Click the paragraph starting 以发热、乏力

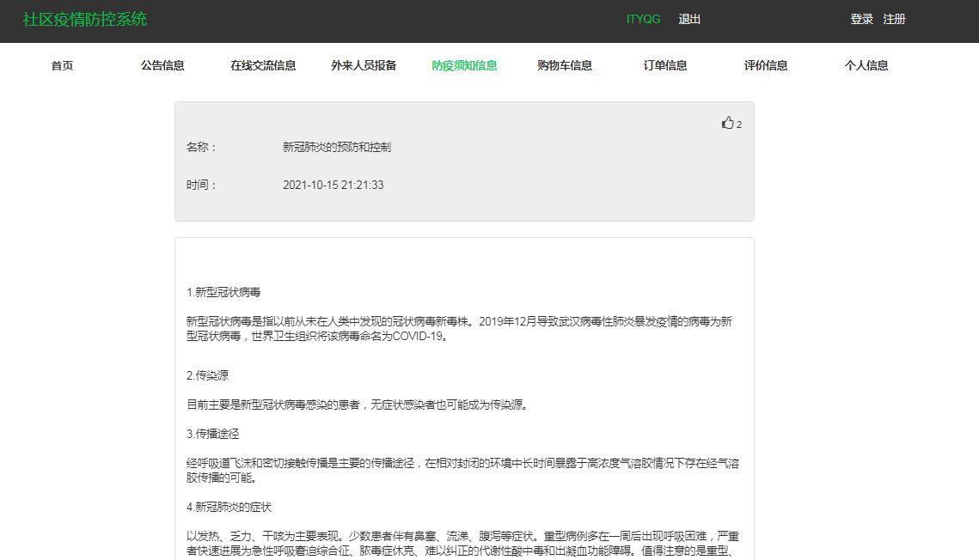462,543
